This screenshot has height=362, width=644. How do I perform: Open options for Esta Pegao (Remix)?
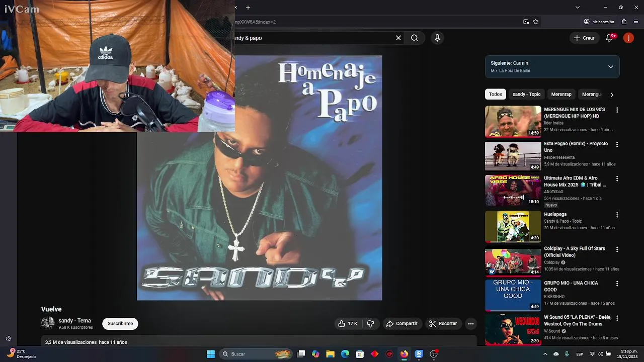pyautogui.click(x=617, y=144)
